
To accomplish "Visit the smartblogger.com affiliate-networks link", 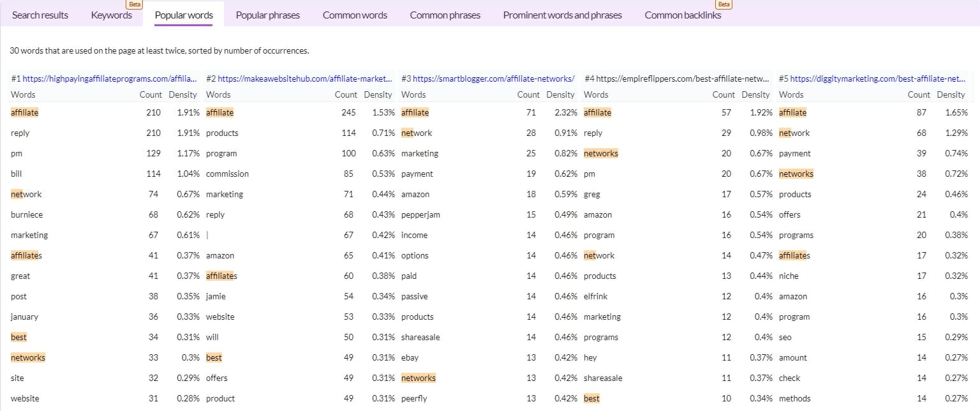I will pyautogui.click(x=493, y=79).
